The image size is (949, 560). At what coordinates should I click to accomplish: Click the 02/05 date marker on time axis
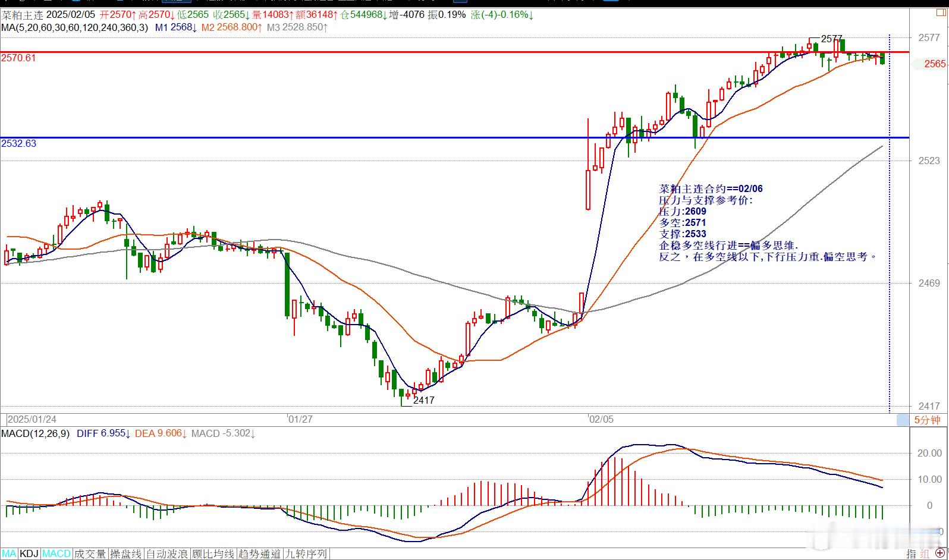(601, 419)
